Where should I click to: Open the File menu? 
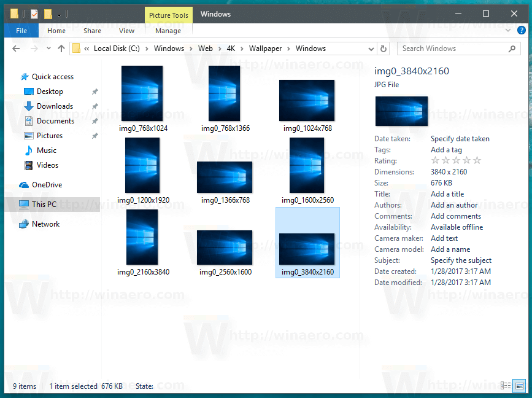click(21, 31)
